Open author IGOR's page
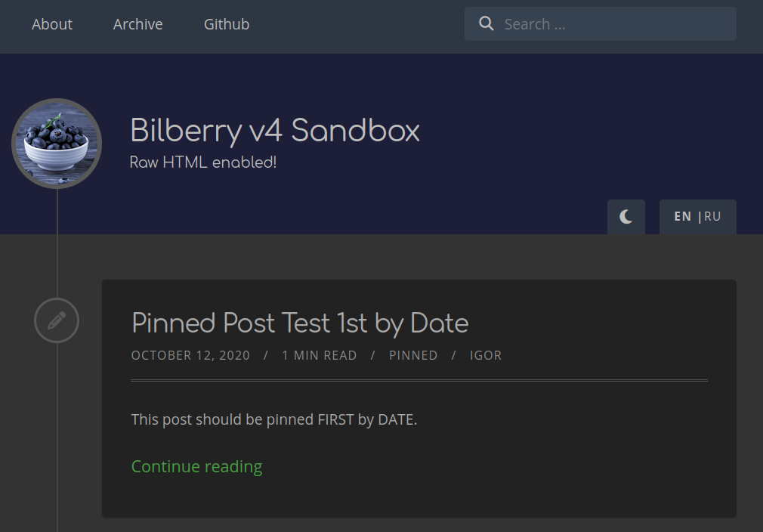 coord(486,355)
